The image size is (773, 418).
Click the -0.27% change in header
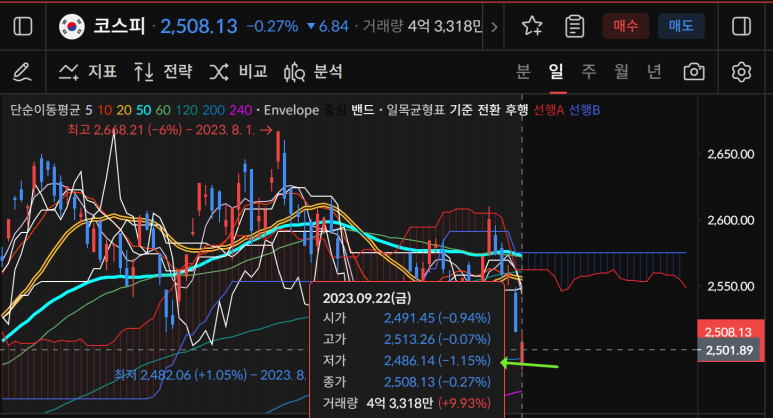click(273, 27)
